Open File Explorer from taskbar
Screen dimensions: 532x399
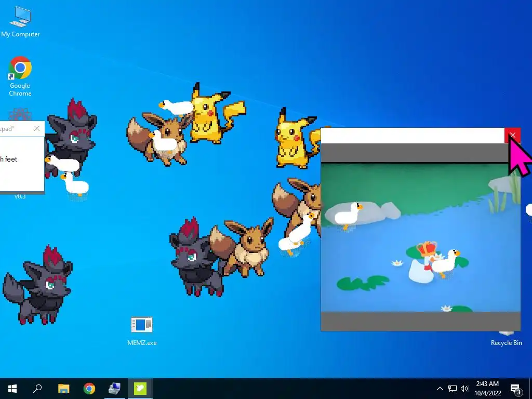click(63, 389)
